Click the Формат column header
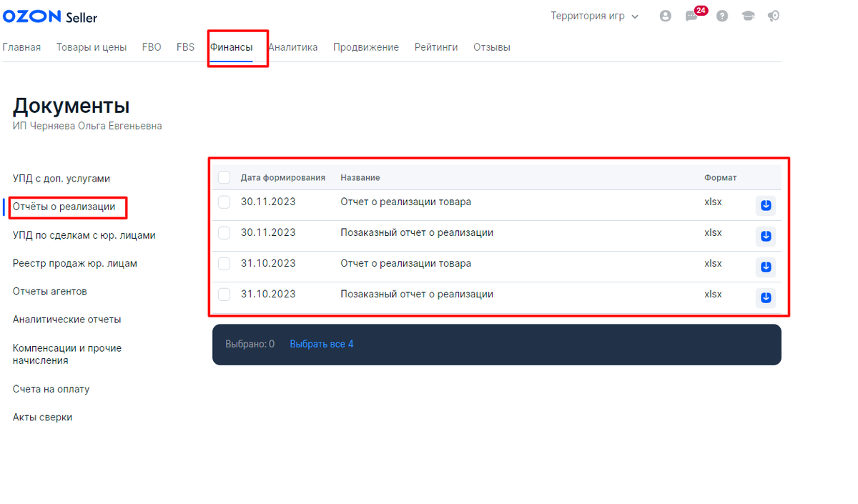Screen dimensions: 858x504 click(720, 177)
